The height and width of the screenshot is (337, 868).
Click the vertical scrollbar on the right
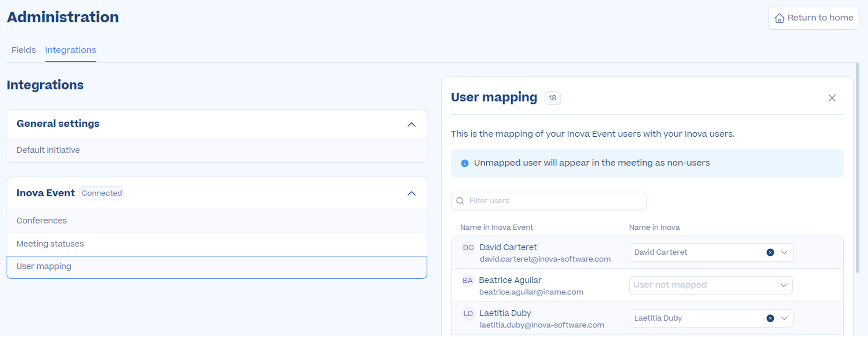tap(857, 168)
